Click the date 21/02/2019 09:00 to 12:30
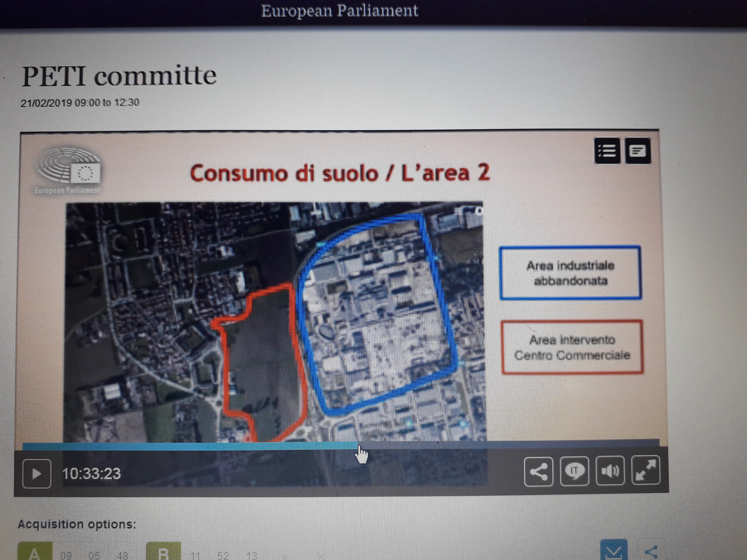This screenshot has width=747, height=560. click(x=80, y=103)
